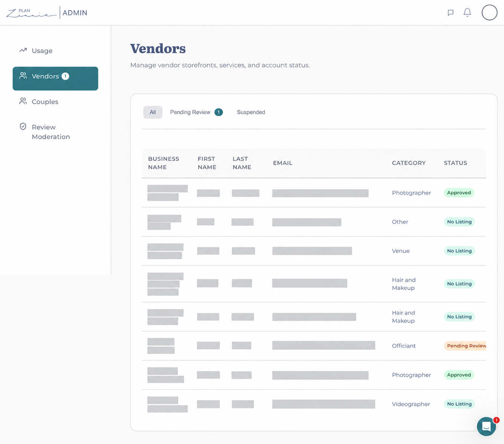Click the vendor management description text

tap(220, 65)
